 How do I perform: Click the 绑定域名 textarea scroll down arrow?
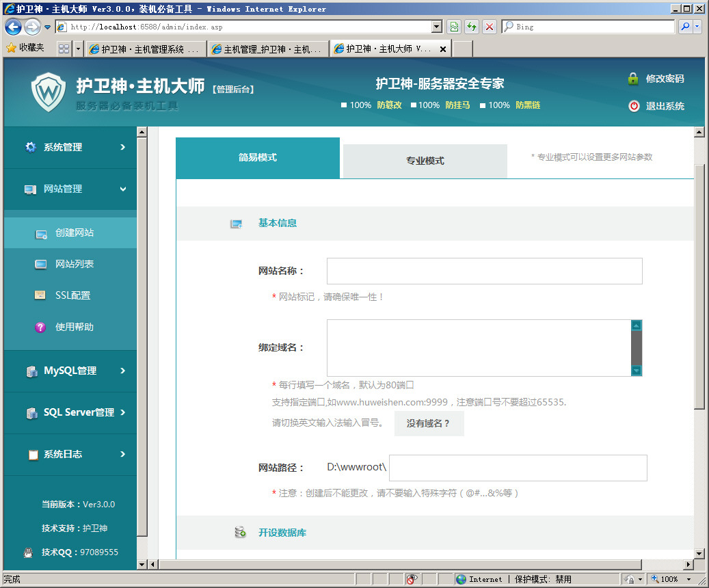click(x=637, y=371)
